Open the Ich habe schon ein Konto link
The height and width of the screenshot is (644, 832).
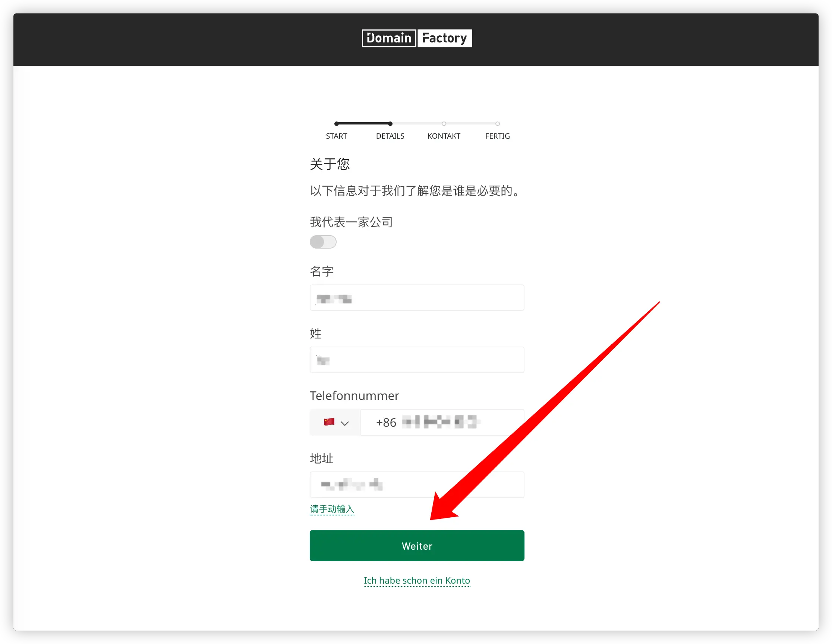(x=417, y=580)
